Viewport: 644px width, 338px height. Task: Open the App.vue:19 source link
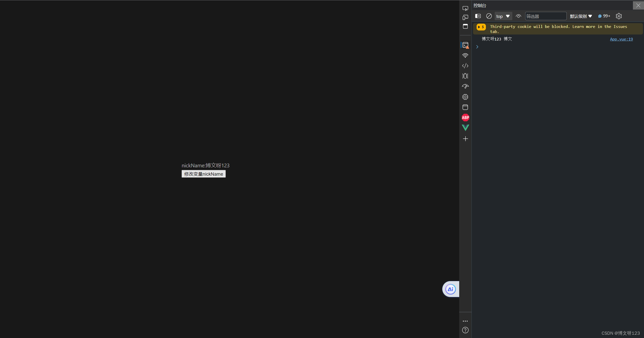coord(621,39)
